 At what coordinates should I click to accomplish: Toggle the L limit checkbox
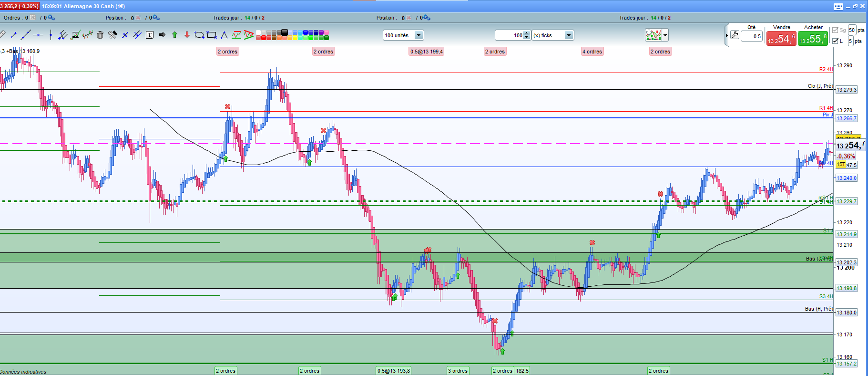point(835,41)
